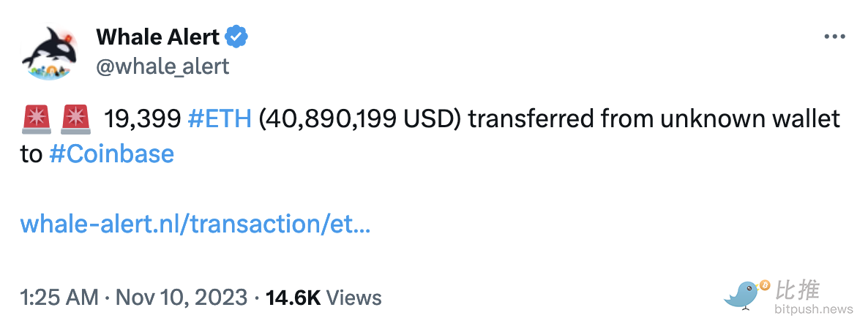Follow the whale-alert.nl transaction link
The width and height of the screenshot is (868, 329).
coord(195,224)
